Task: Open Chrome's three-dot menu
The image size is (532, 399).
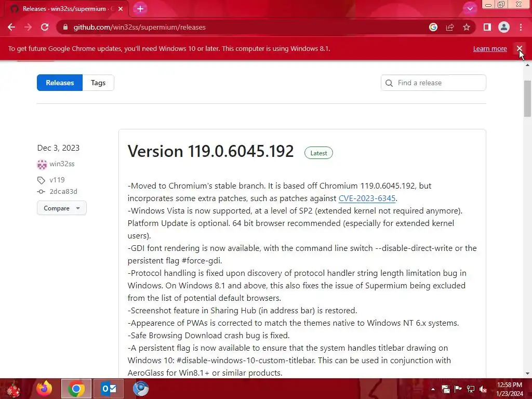Action: point(521,27)
